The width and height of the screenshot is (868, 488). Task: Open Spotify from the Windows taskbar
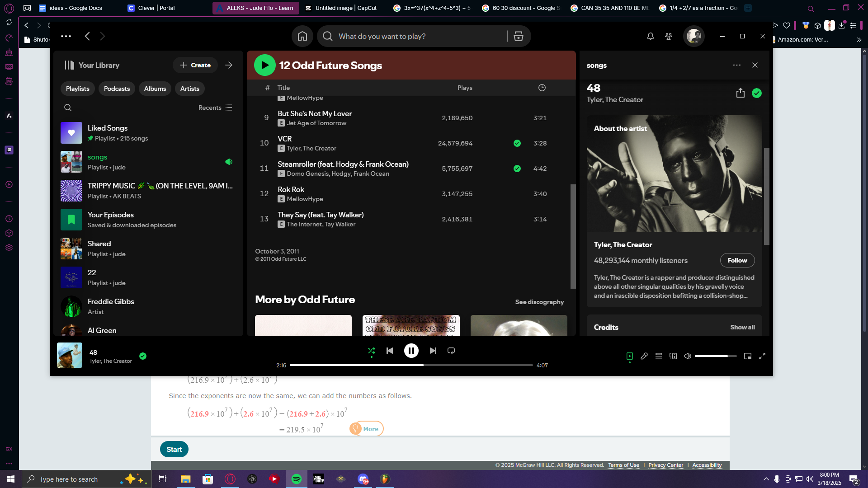297,479
